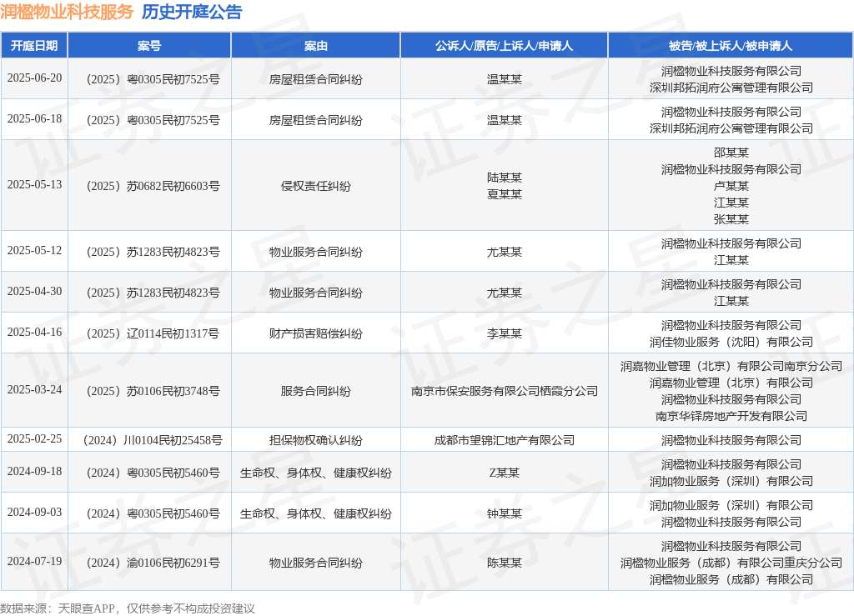The height and width of the screenshot is (616, 854).
Task: Select plaintiff 李某某
Action: (x=505, y=333)
